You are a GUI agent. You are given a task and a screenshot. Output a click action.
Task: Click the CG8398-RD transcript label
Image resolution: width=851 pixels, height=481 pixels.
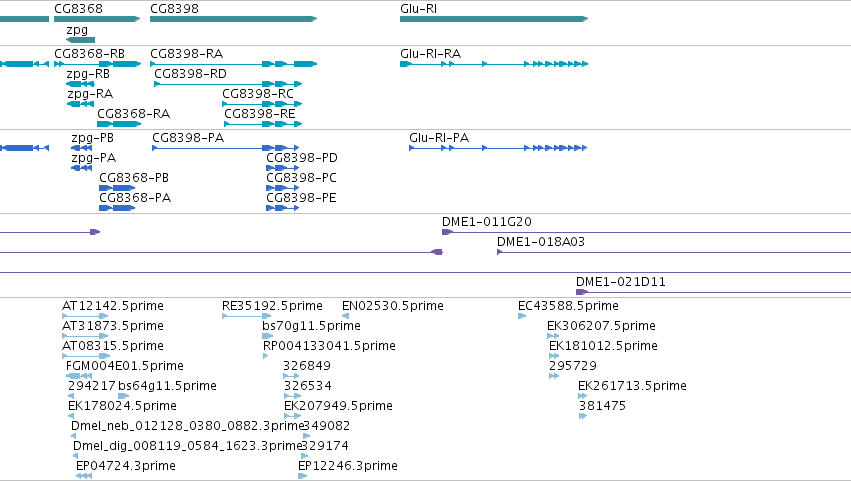pos(190,74)
